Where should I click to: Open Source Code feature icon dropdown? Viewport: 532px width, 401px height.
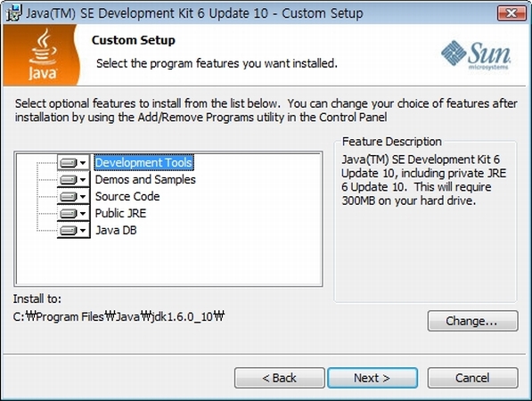pyautogui.click(x=73, y=196)
